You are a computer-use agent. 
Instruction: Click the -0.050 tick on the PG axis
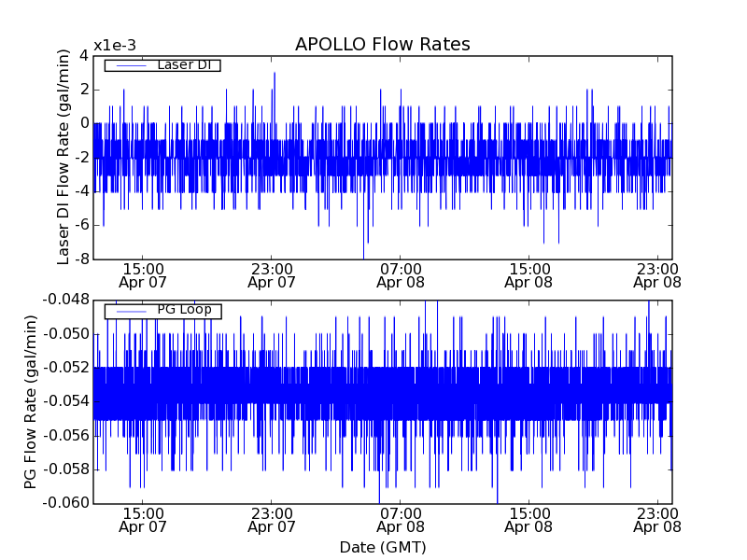(65, 334)
